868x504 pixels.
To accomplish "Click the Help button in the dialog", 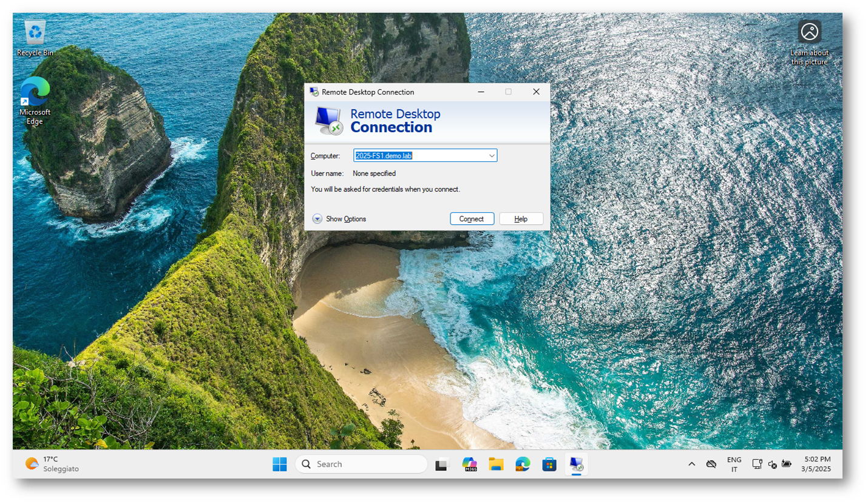I will coord(521,219).
